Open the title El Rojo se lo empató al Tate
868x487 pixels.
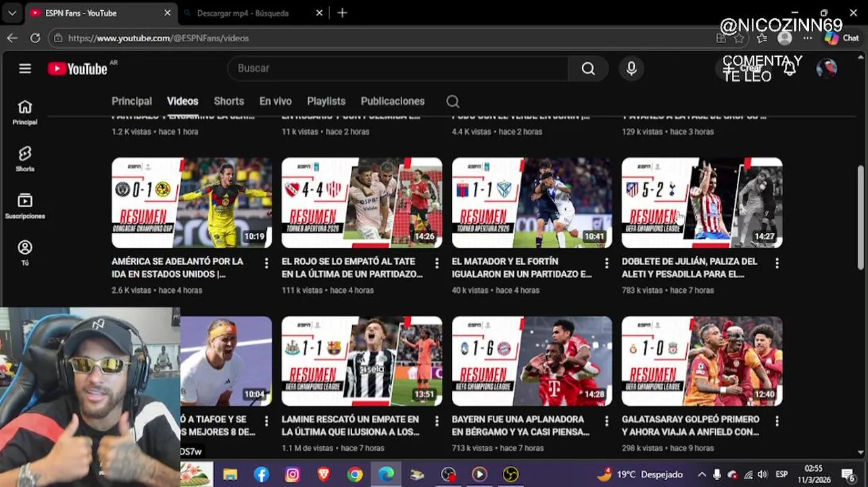tap(352, 268)
